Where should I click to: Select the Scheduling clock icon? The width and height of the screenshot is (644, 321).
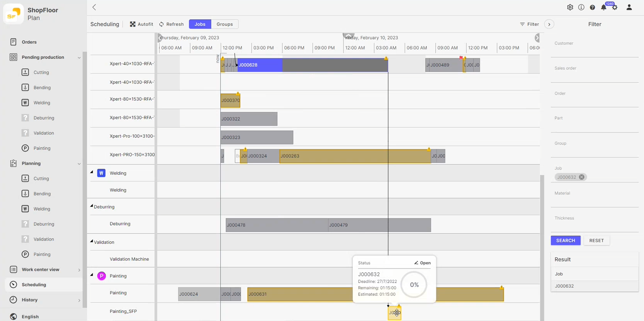[14, 285]
